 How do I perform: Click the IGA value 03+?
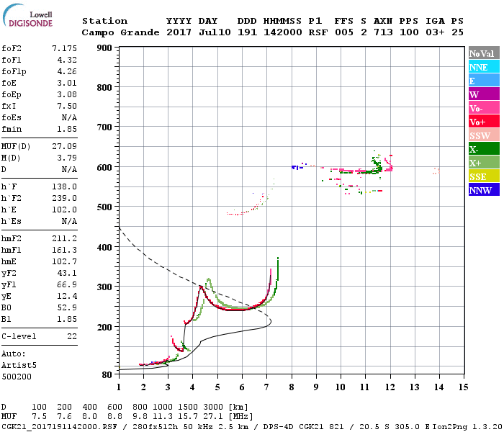pos(435,32)
